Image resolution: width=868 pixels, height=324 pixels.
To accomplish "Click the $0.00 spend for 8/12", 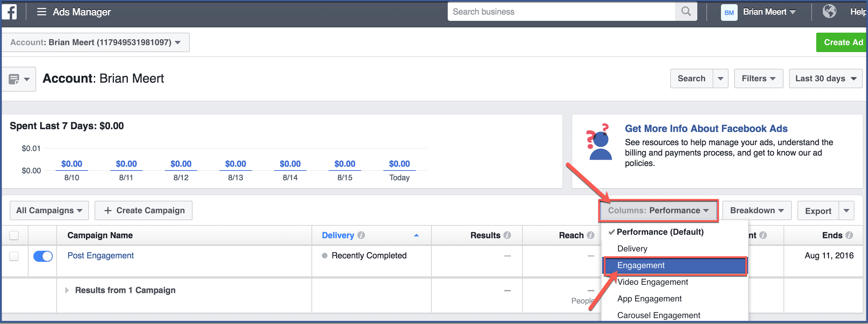I will 181,164.
